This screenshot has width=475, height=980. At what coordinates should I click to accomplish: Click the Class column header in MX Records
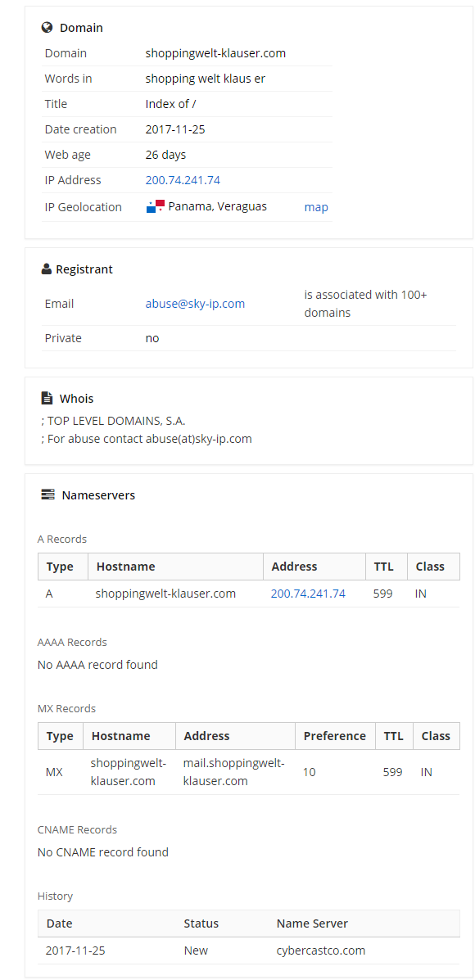pyautogui.click(x=436, y=736)
